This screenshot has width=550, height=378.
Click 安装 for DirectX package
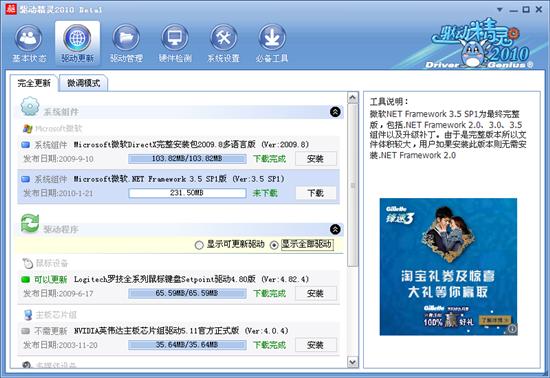pos(316,159)
